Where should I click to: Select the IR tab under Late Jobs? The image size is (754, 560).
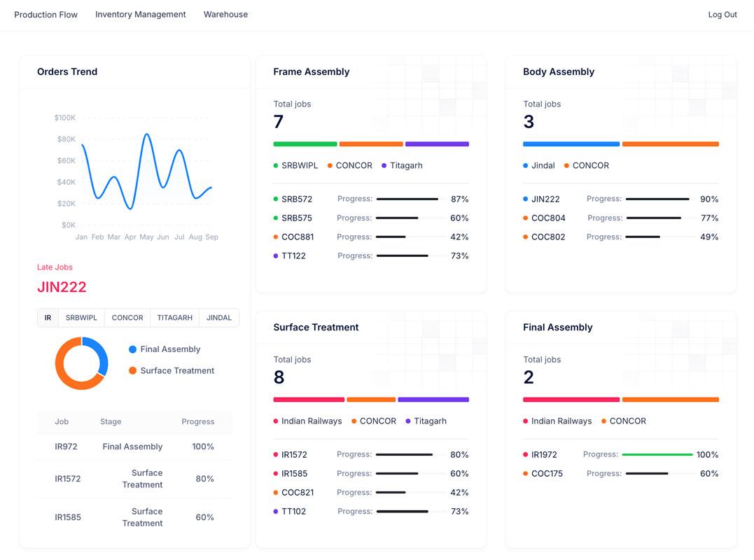pos(48,318)
